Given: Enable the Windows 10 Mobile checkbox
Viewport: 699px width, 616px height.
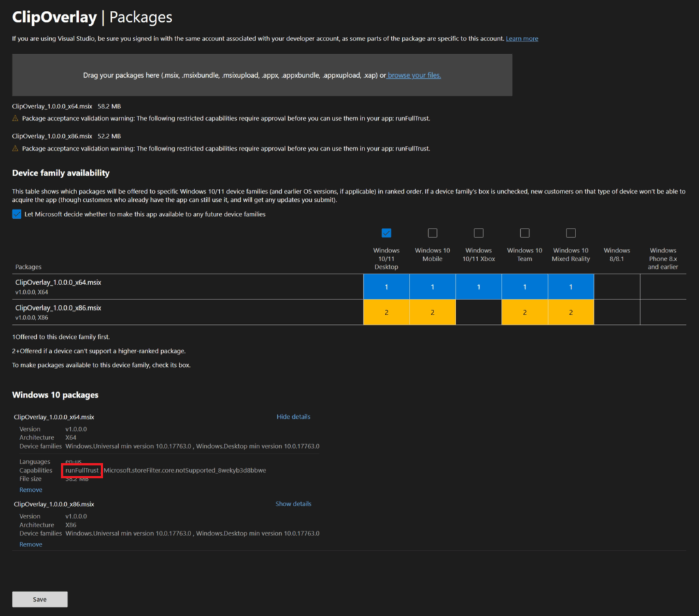Looking at the screenshot, I should click(x=432, y=233).
